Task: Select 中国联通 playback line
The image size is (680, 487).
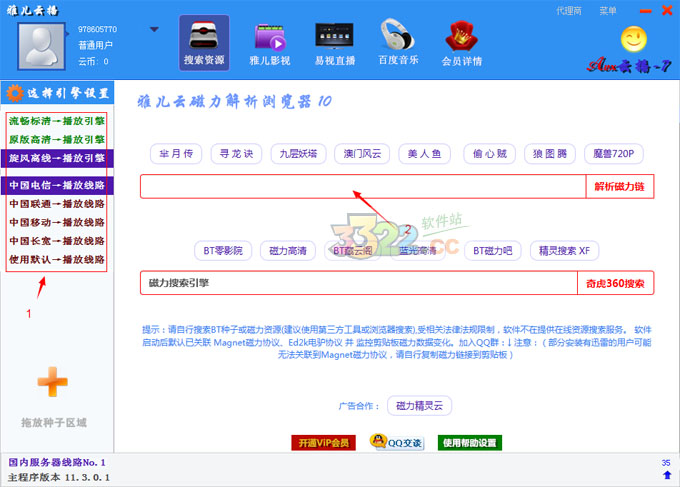Action: click(x=57, y=204)
